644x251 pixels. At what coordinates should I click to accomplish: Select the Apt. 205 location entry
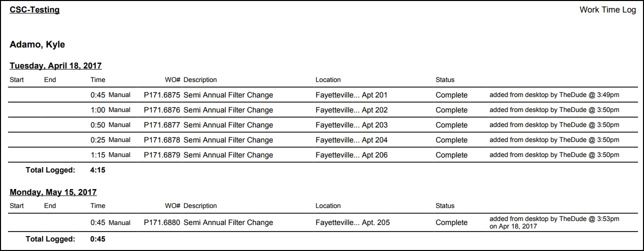pyautogui.click(x=353, y=222)
